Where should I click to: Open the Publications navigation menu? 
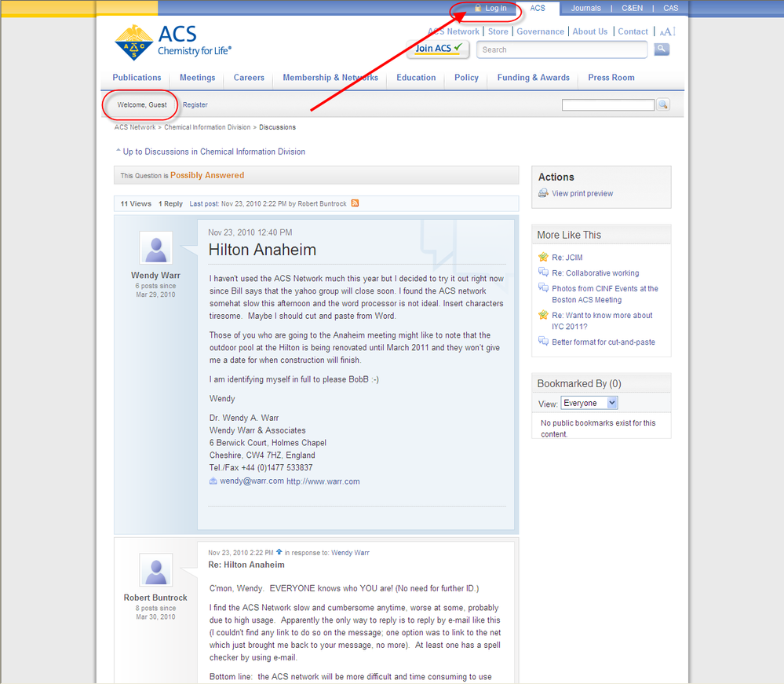(137, 78)
